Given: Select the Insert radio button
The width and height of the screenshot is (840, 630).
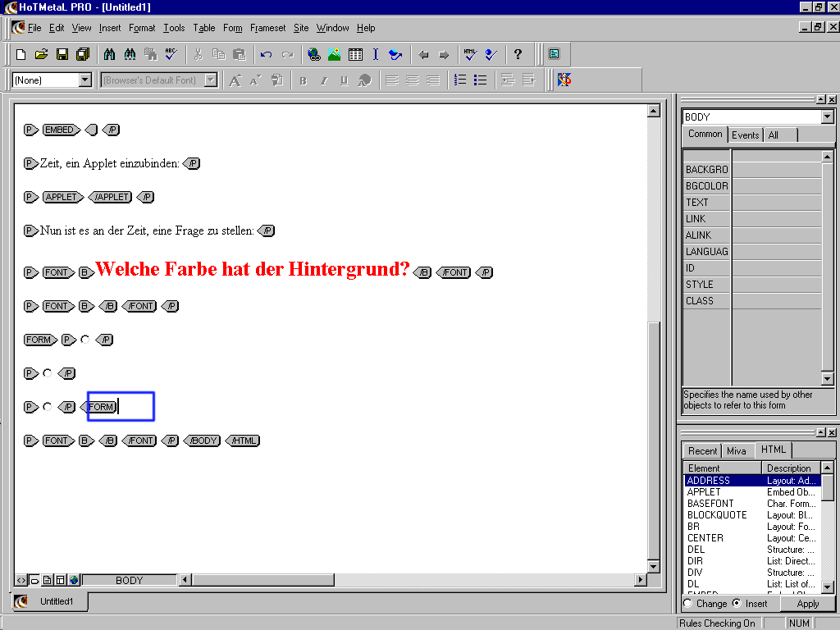Looking at the screenshot, I should pyautogui.click(x=737, y=603).
